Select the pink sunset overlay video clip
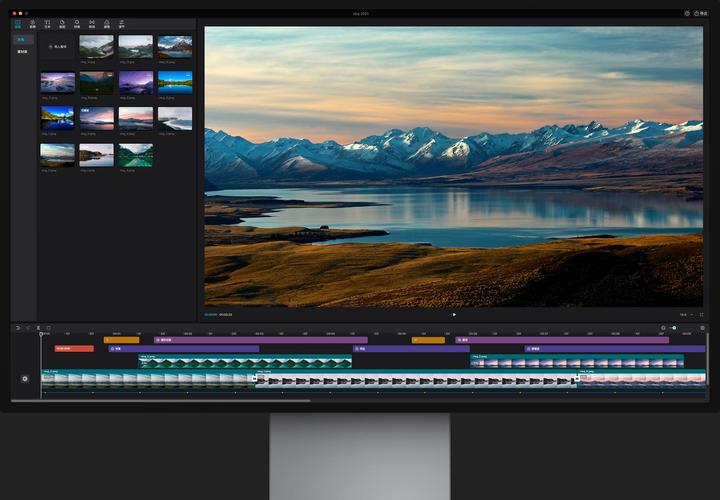Screen dimensions: 720x500 577,361
